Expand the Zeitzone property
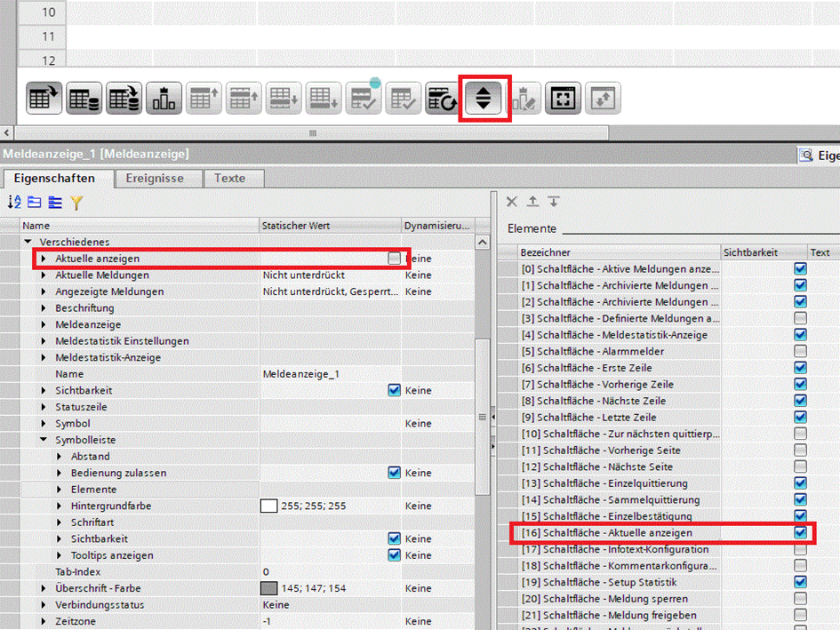Screen dimensions: 840x630 coord(44,621)
